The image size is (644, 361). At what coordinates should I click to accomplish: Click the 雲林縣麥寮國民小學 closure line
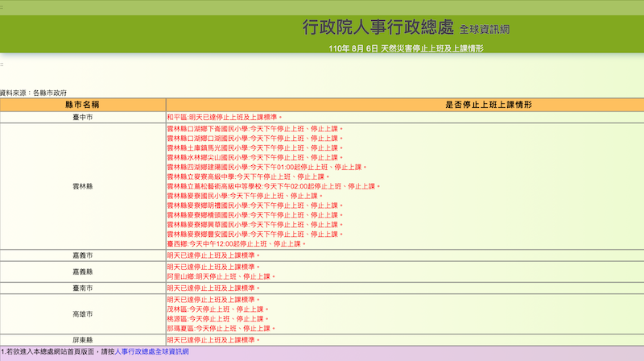pyautogui.click(x=245, y=196)
